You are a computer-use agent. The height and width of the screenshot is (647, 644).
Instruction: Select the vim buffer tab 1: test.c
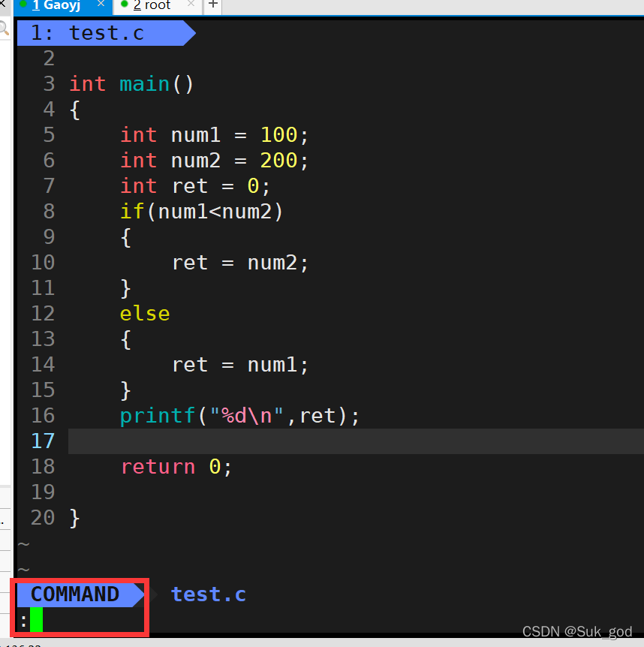[106, 33]
